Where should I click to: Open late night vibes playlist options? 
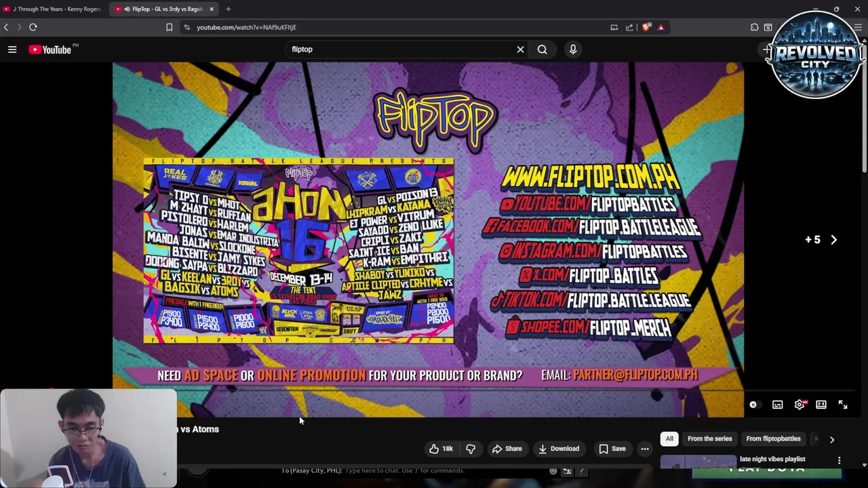click(x=839, y=460)
